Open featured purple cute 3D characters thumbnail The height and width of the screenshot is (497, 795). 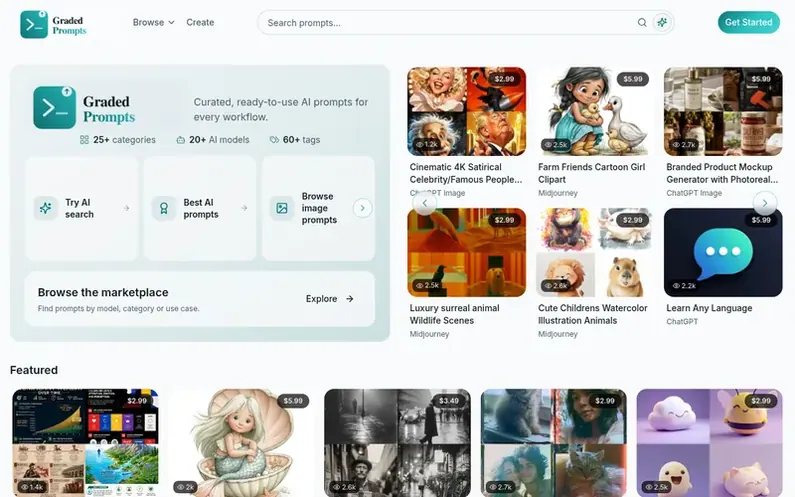[x=710, y=443]
